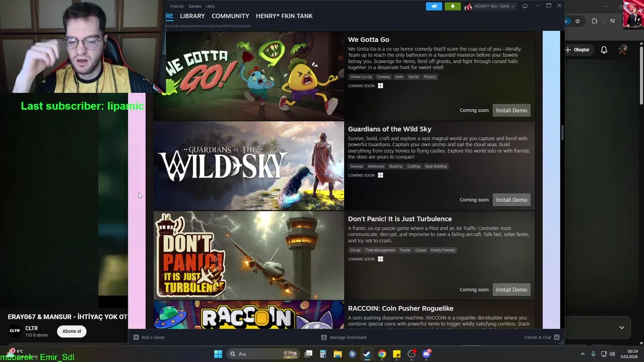
Task: Select the Crafting tag
Action: [414, 166]
